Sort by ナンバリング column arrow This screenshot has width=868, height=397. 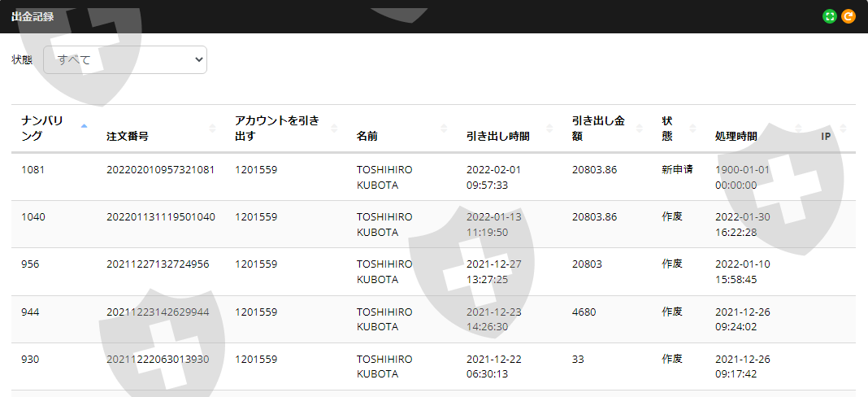pyautogui.click(x=85, y=127)
